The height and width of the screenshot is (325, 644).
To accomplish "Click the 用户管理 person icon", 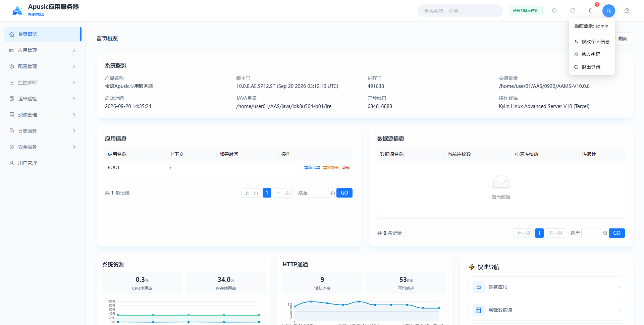I will coord(12,163).
